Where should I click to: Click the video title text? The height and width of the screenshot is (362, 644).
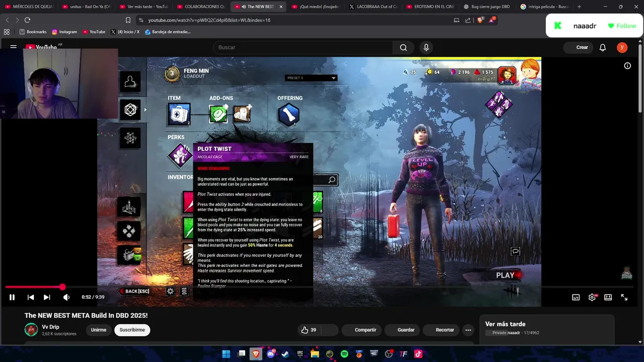pyautogui.click(x=86, y=315)
